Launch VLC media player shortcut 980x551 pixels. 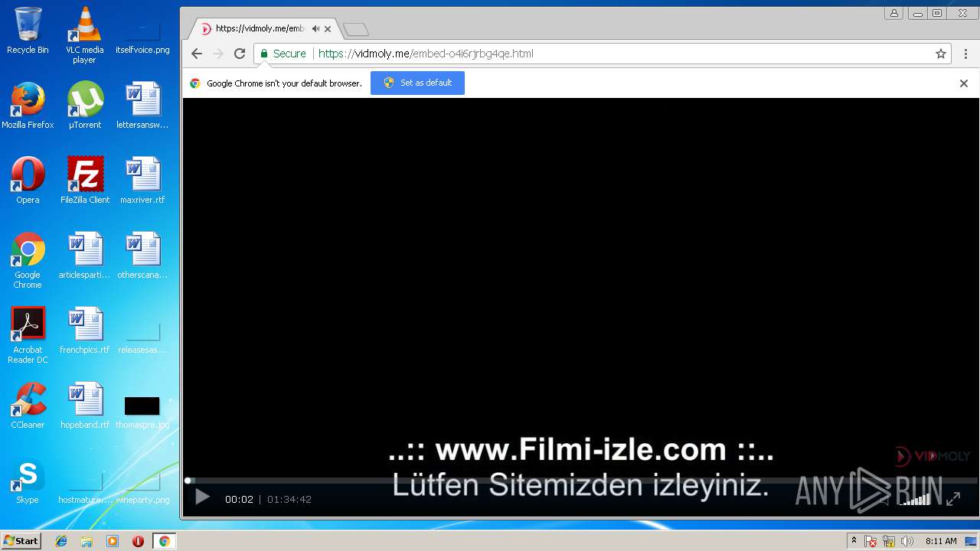point(84,35)
